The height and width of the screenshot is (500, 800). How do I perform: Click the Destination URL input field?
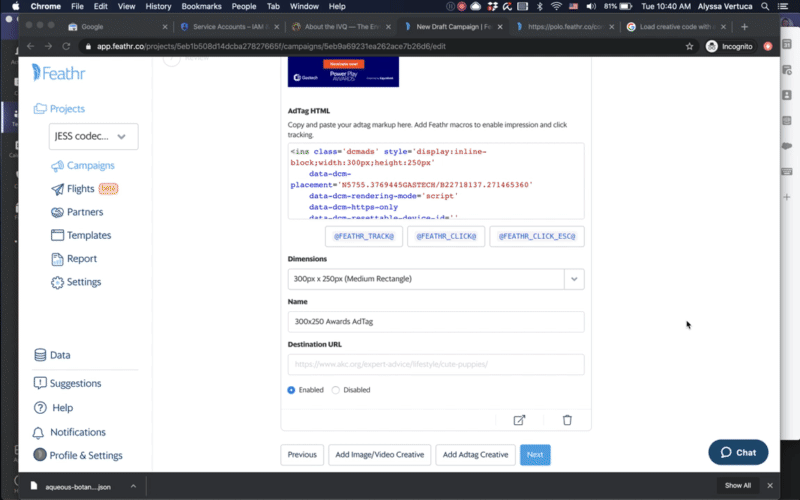(x=436, y=364)
